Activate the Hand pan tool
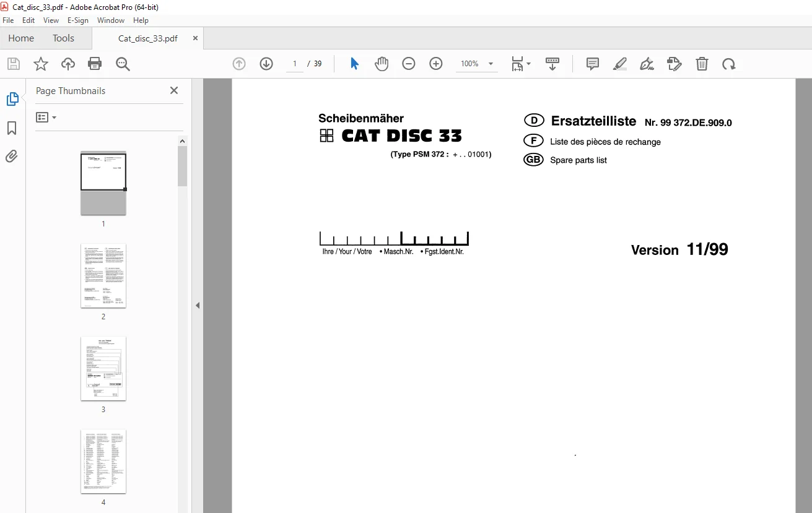The width and height of the screenshot is (812, 513). [382, 64]
